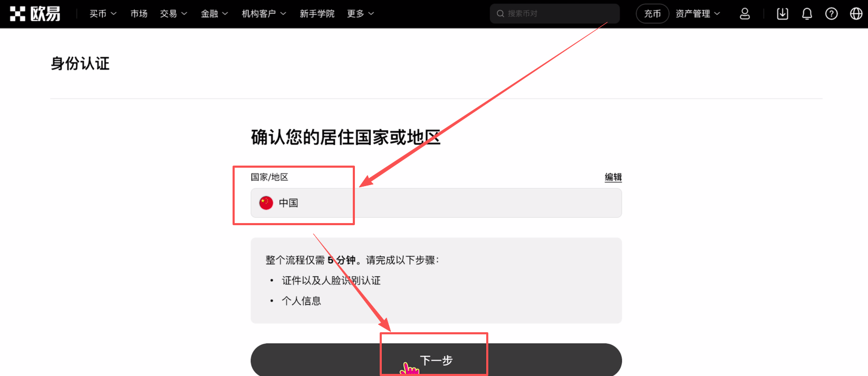Open the user profile icon

point(745,14)
